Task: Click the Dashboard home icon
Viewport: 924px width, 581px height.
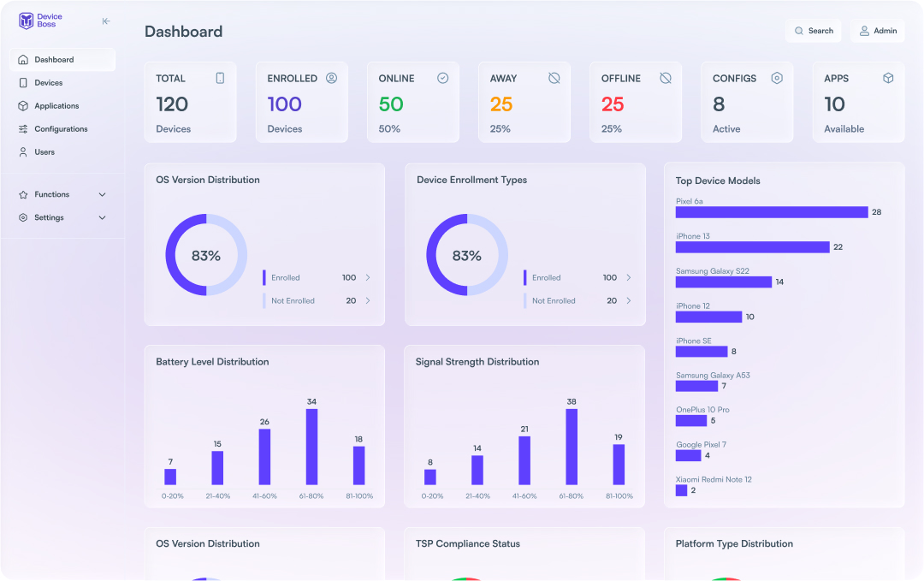Action: point(23,60)
